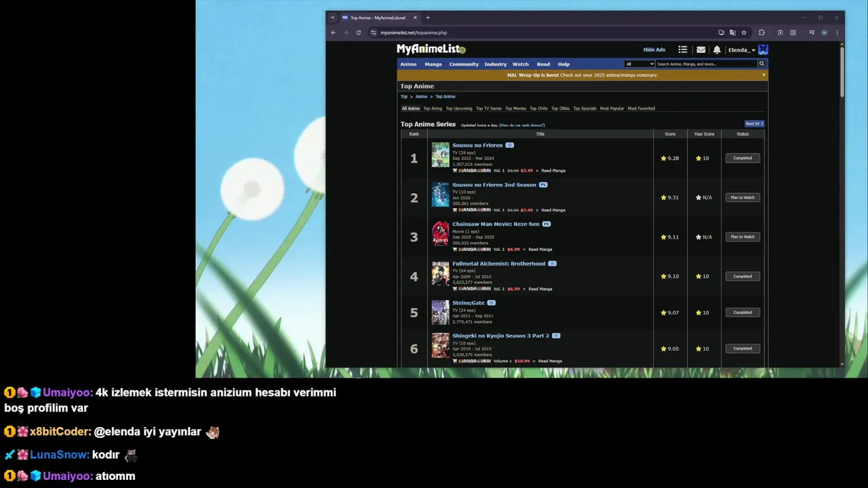Dismiss the MAL Wrap-Up banner
Screen dimensions: 868x488
tap(764, 75)
